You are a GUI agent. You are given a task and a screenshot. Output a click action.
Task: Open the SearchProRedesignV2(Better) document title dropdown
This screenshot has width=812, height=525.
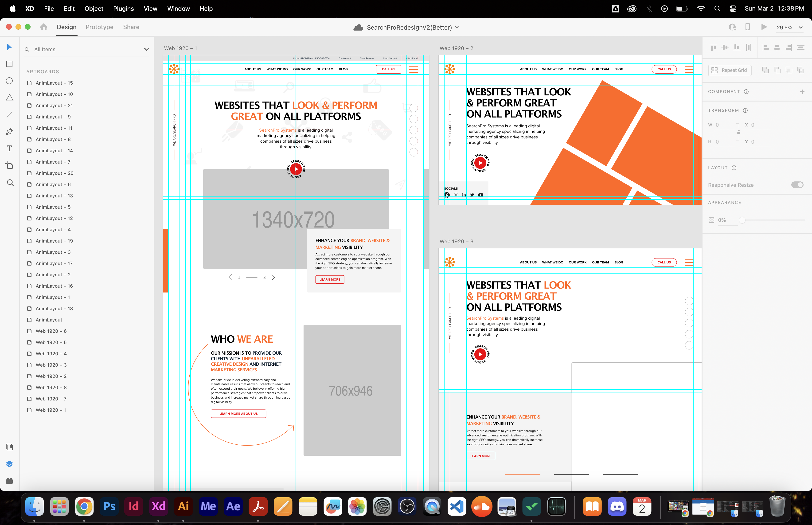point(457,27)
